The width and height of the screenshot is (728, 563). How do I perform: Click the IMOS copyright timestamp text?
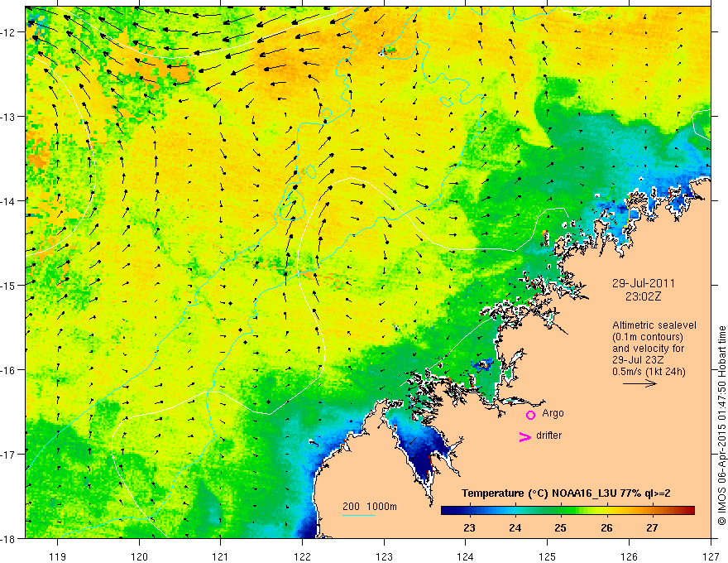pyautogui.click(x=721, y=426)
